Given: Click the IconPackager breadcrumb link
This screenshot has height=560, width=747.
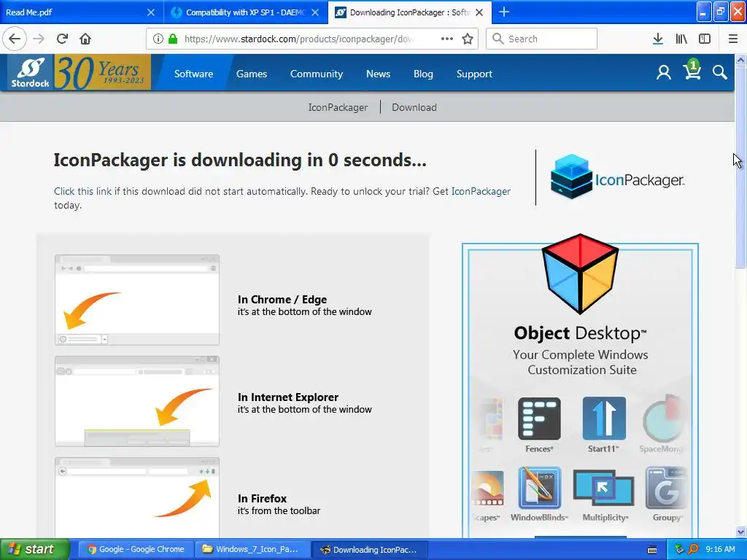Looking at the screenshot, I should (338, 107).
